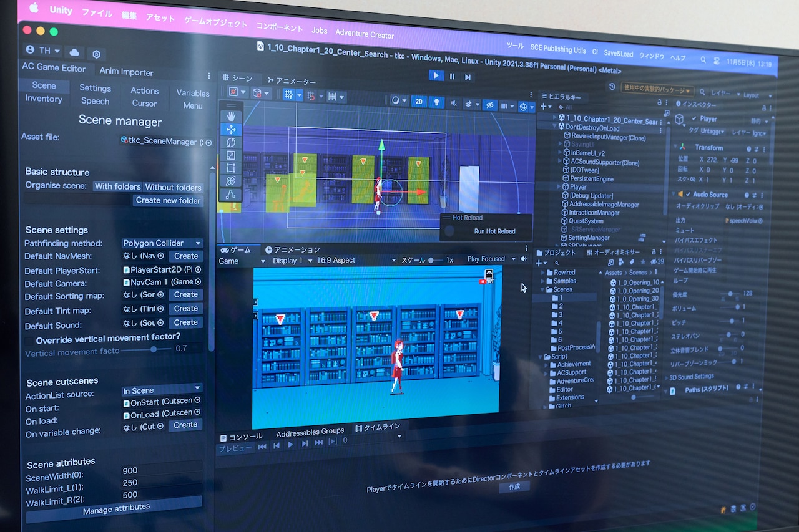Adjust the game view scale slider
799x532 pixels.
[431, 260]
